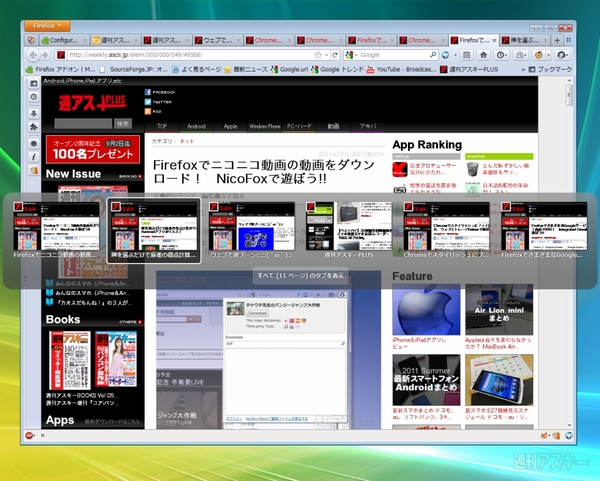The height and width of the screenshot is (481, 600).
Task: Click the fox face toolbar icon
Action: (x=538, y=55)
